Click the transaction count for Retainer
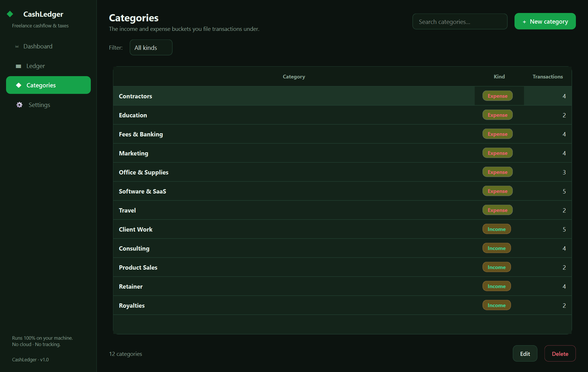The image size is (588, 372). [x=564, y=286]
